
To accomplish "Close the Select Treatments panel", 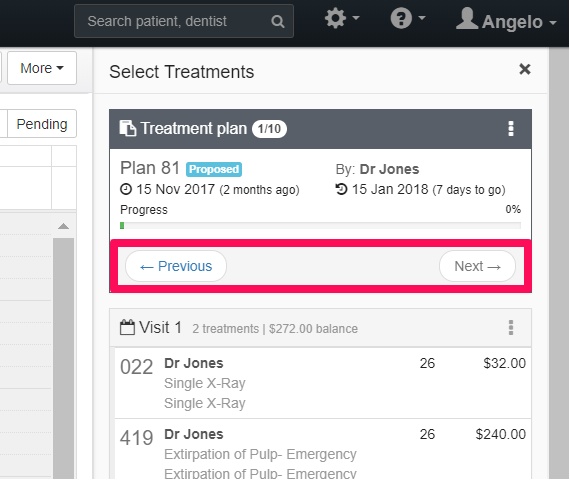I will click(x=525, y=69).
